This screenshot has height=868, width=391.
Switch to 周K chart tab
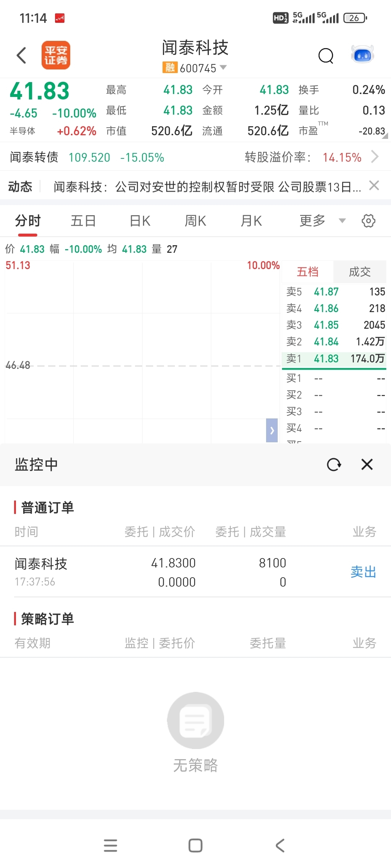click(x=195, y=221)
